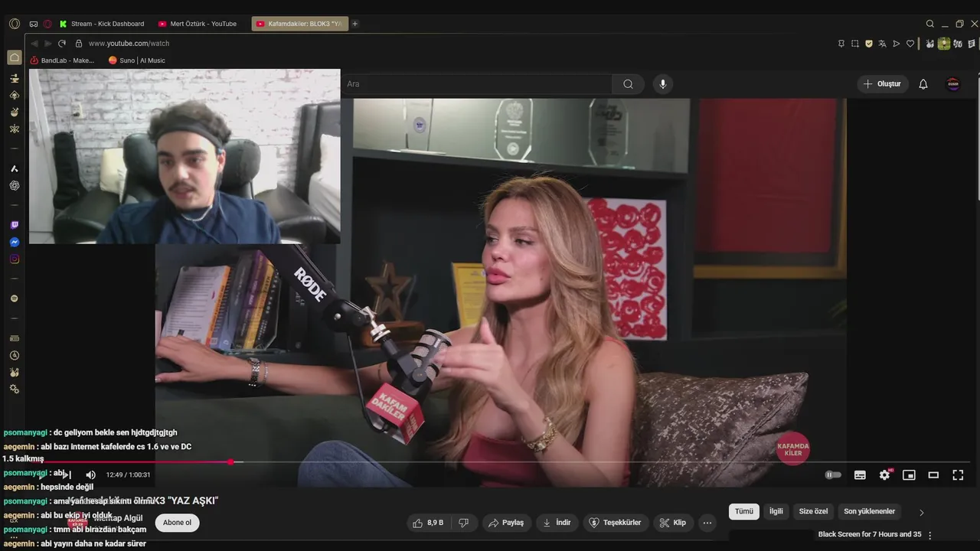980x551 pixels.
Task: Open a new browser tab with plus
Action: (354, 24)
